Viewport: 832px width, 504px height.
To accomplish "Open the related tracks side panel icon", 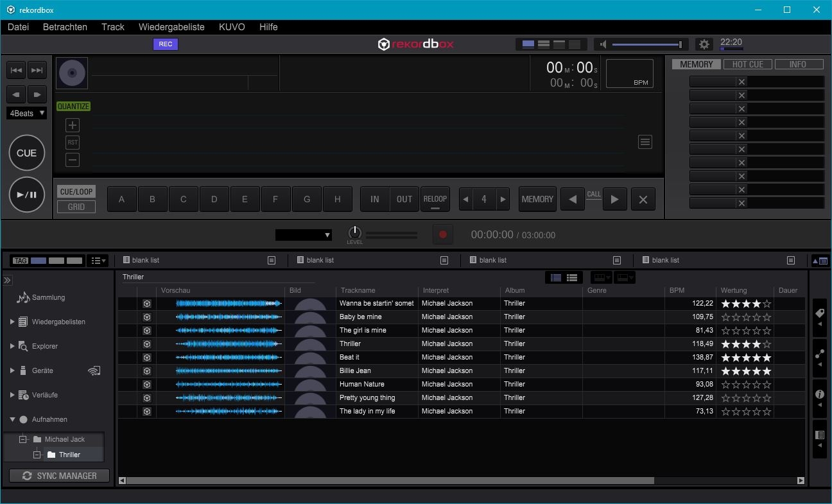I will click(819, 358).
